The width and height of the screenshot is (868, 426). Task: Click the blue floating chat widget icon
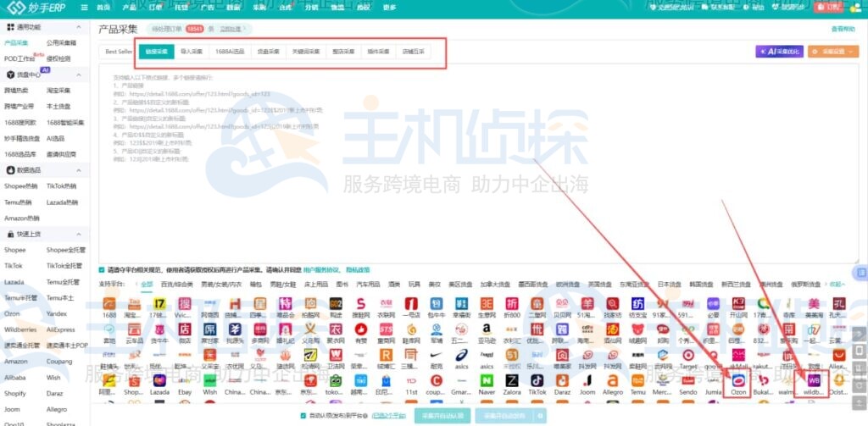click(861, 272)
